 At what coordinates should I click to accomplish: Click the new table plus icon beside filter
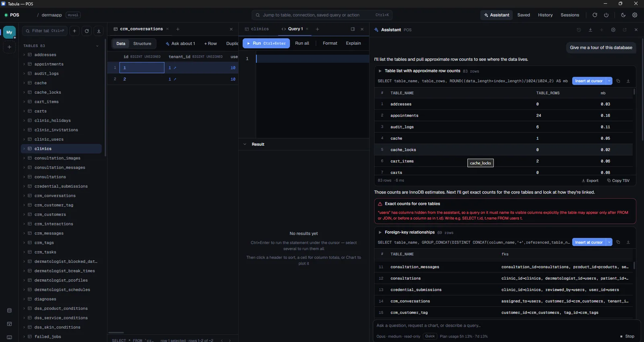click(x=74, y=31)
